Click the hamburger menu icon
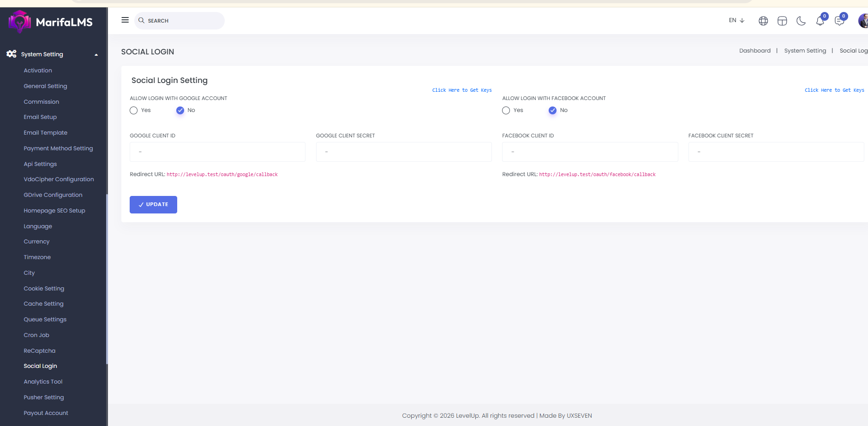Screen dimensions: 868x426 click(x=125, y=20)
